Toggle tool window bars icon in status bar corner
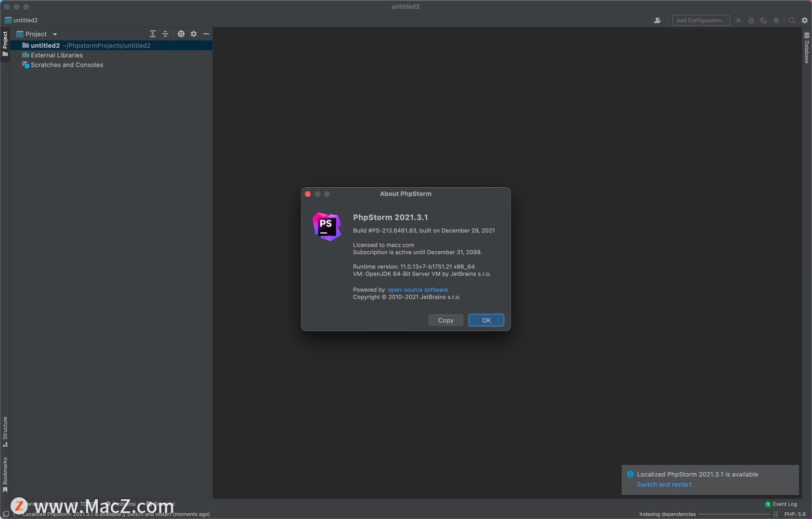 click(x=6, y=514)
